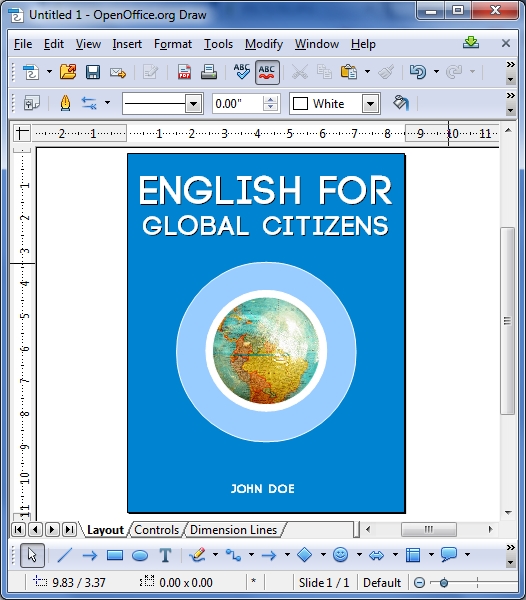Open the line style dropdown
Screen dimensions: 526x600
point(194,104)
